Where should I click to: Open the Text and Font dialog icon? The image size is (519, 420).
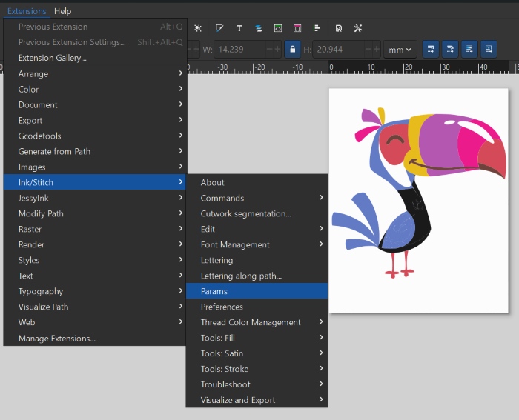[x=239, y=28]
